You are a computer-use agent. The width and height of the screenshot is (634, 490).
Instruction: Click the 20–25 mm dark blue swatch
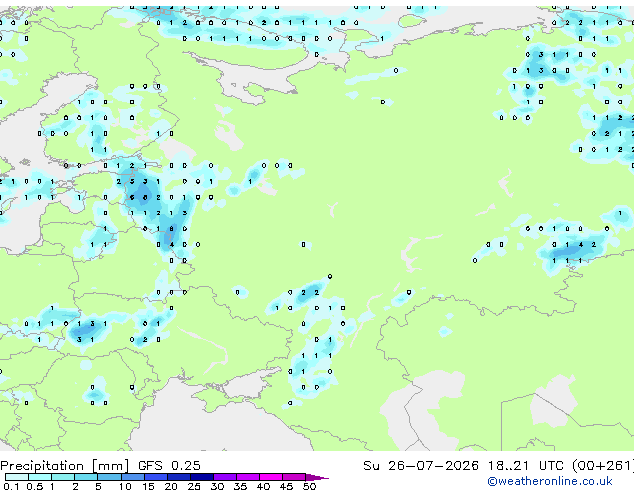tap(179, 477)
